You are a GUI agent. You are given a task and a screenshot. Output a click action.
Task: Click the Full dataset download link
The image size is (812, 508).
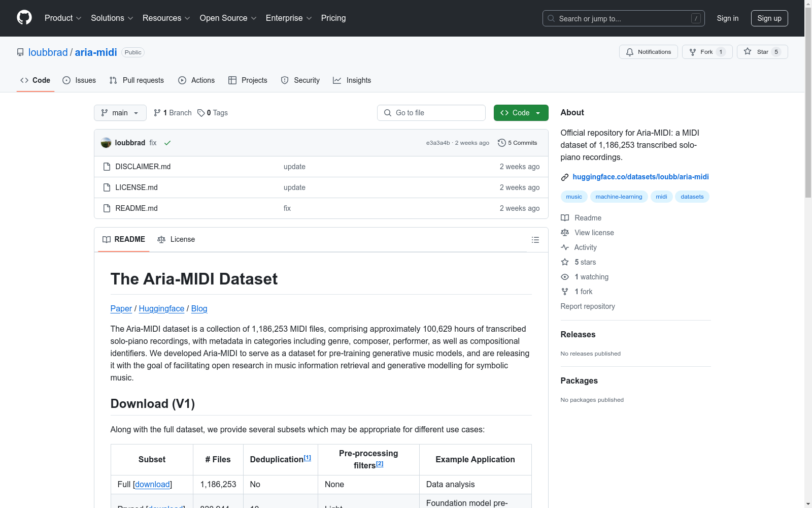153,484
